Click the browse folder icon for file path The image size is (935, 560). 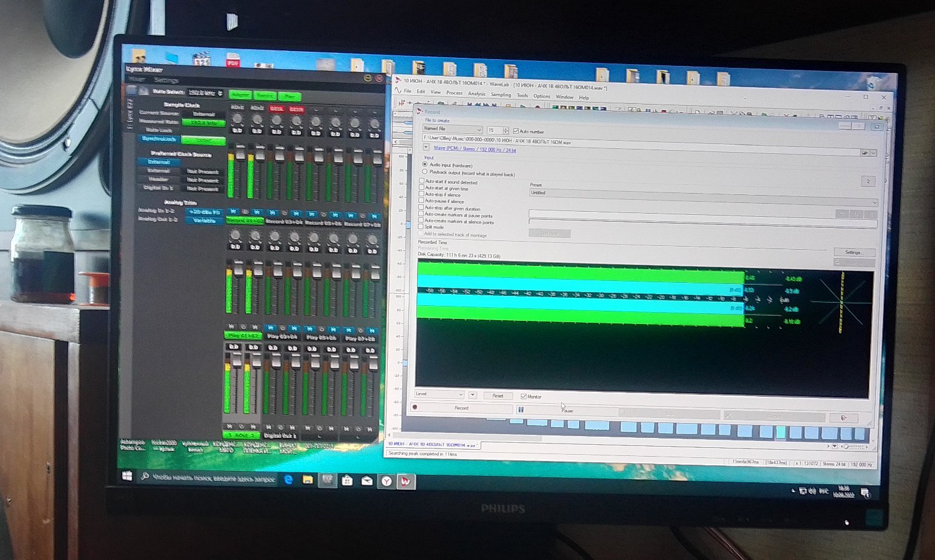coord(865,153)
